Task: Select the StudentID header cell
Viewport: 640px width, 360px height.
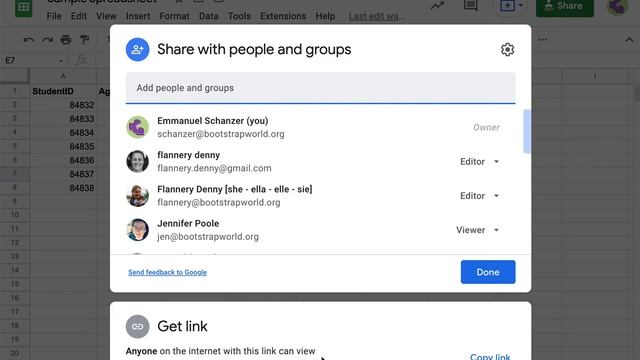Action: pyautogui.click(x=63, y=91)
